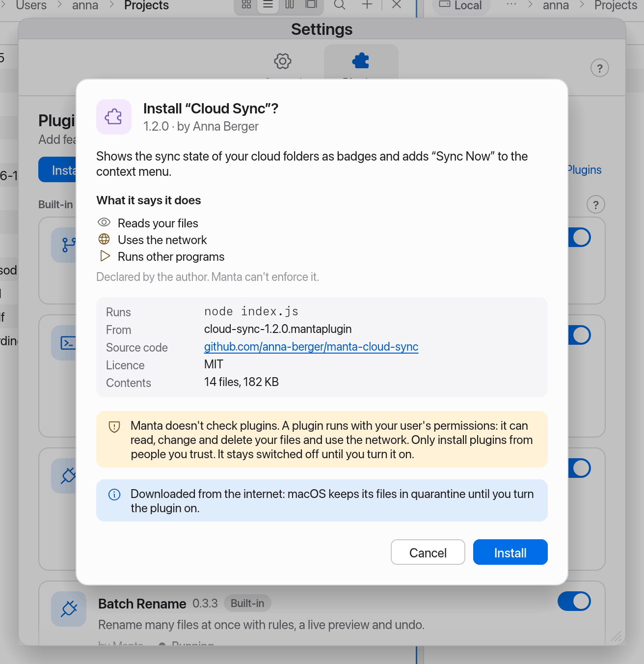
Task: Open the github.com/anna-berger/manta-cloud-sync link
Action: (x=311, y=347)
